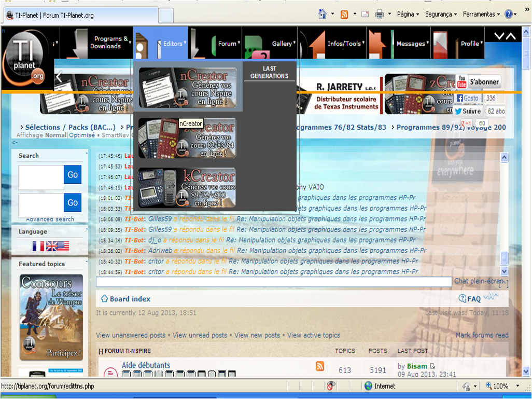
Task: Click the view latest post icon beside Bisam
Action: pos(432,366)
